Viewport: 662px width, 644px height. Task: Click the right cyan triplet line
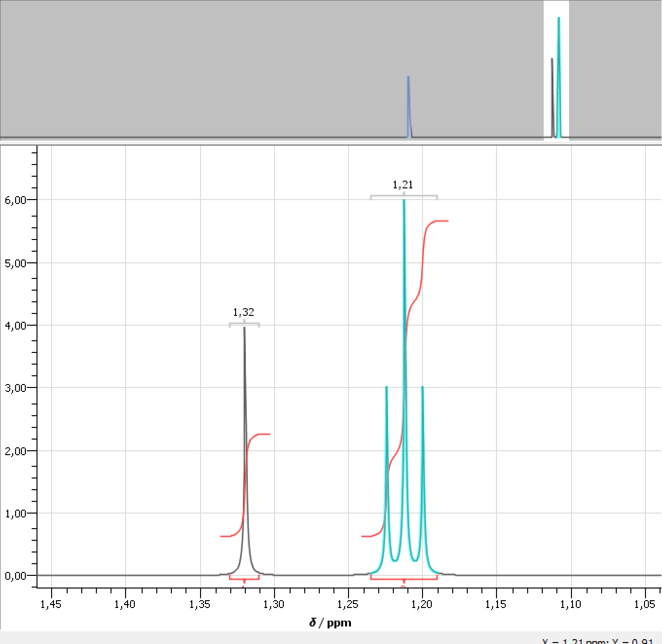coord(423,438)
